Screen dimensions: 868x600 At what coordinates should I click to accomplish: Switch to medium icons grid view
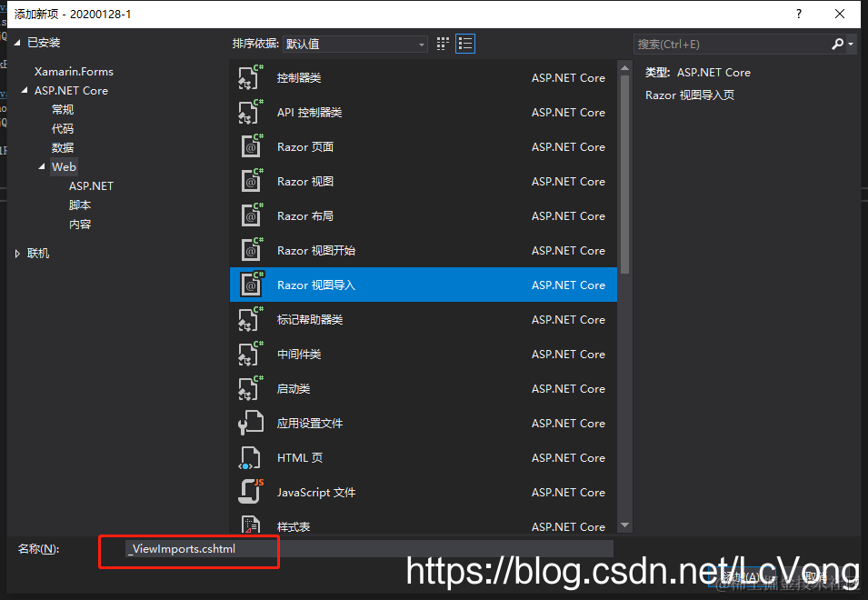pyautogui.click(x=443, y=44)
